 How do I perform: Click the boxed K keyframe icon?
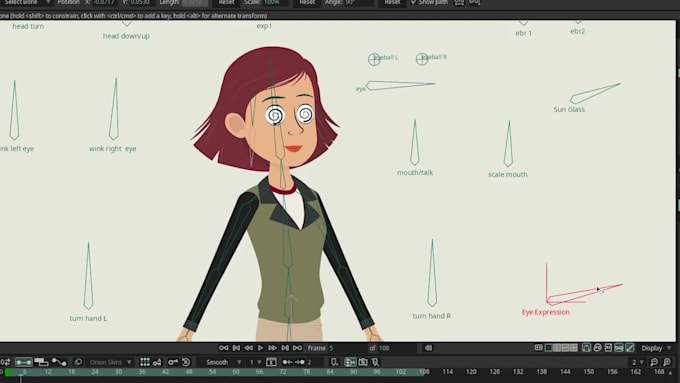[271, 362]
